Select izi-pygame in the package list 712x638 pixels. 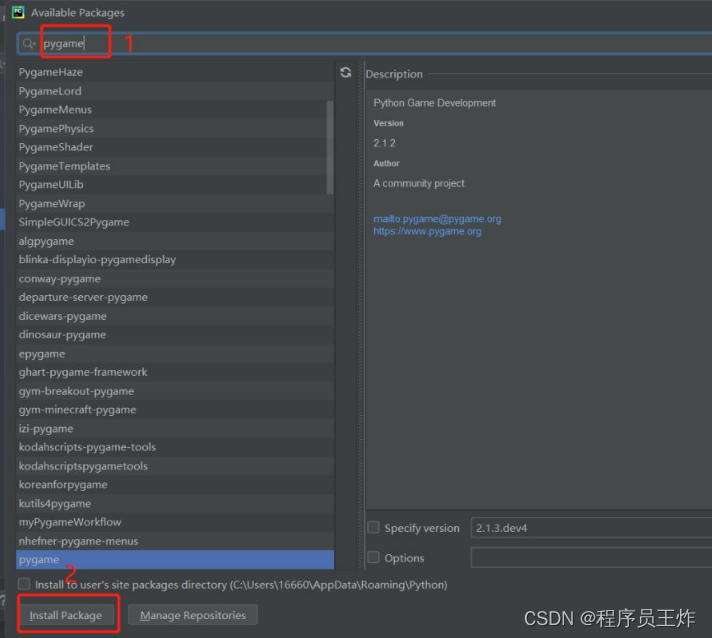(x=175, y=428)
